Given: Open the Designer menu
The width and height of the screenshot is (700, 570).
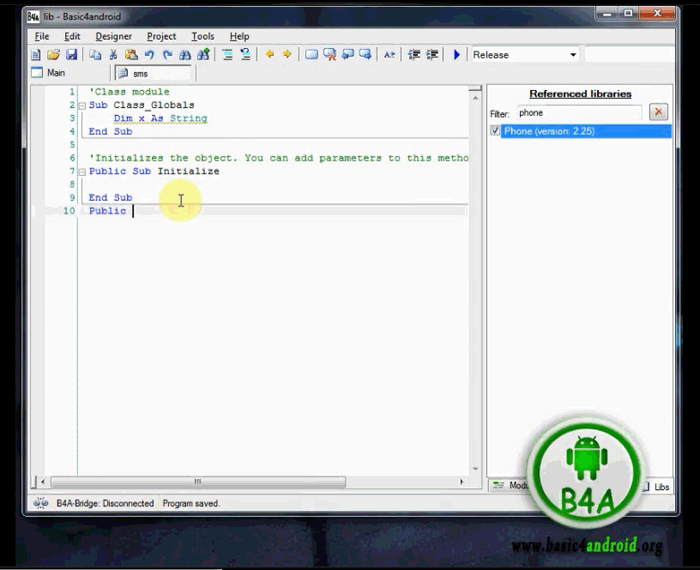Looking at the screenshot, I should 113,36.
